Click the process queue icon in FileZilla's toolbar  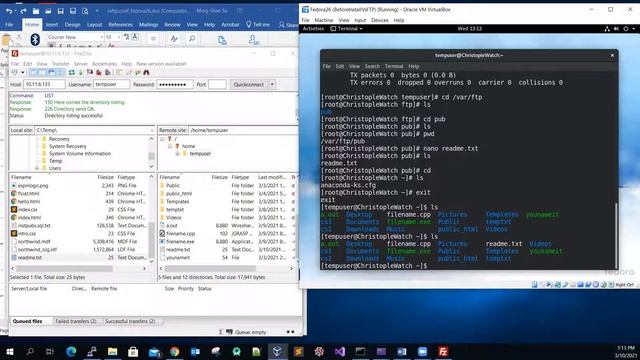[81, 73]
